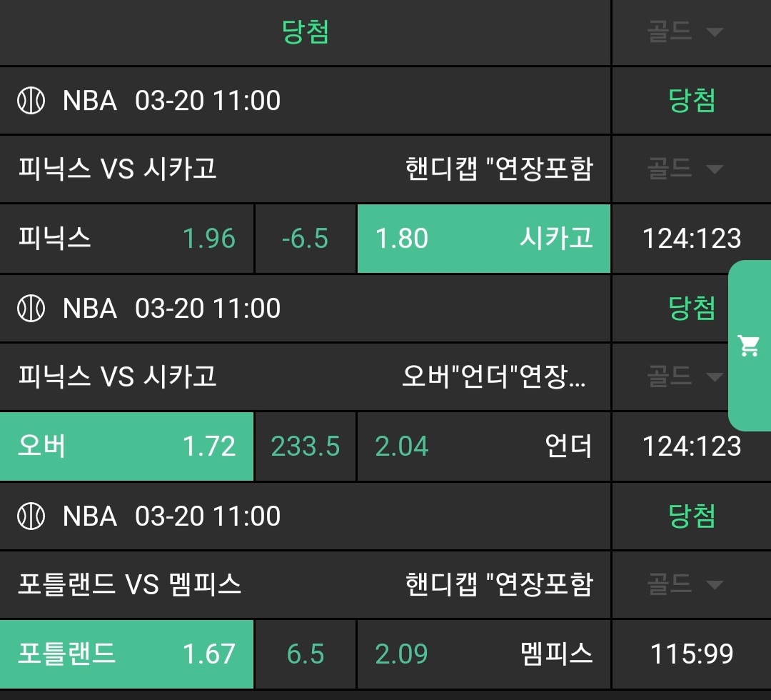Click the 당첨 status on the 포틀랜드 game row
The image size is (771, 700).
(x=692, y=516)
